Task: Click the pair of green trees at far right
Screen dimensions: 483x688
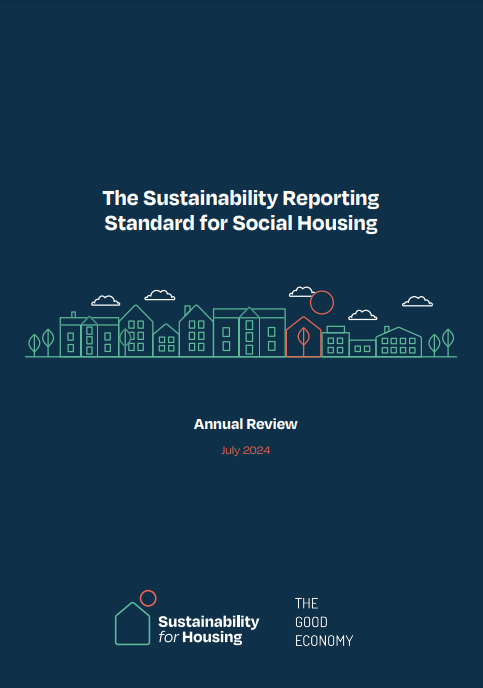Action: coord(441,343)
